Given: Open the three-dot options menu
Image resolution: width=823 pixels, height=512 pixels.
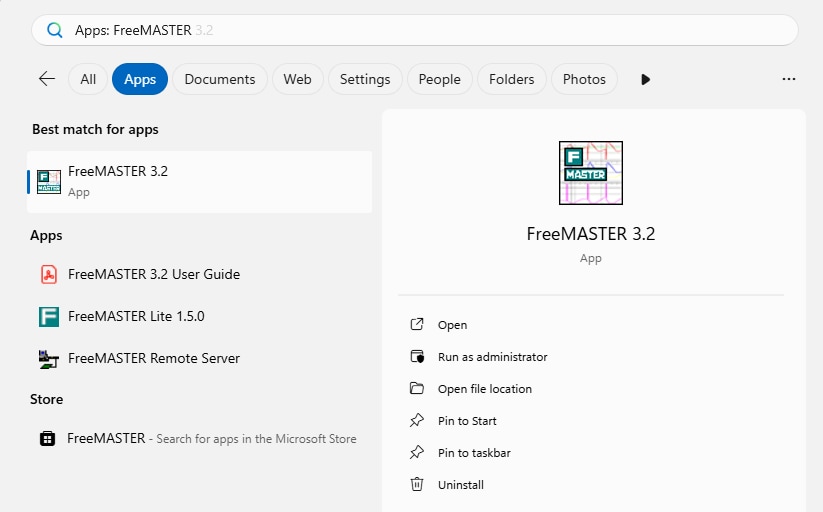Looking at the screenshot, I should 788,79.
